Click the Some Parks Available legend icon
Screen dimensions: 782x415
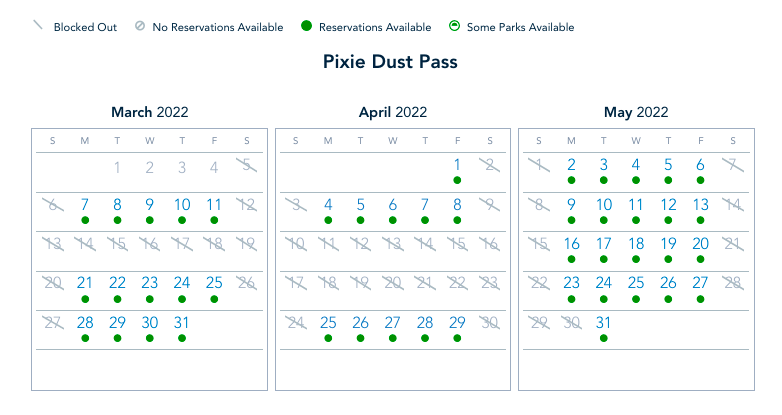tap(454, 27)
